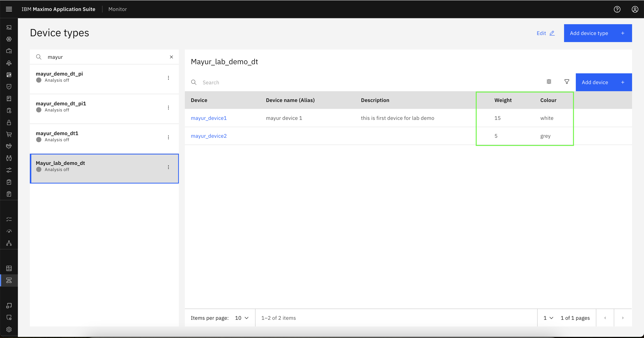Click 'this is first device for lab demo'
This screenshot has height=338, width=644.
click(397, 118)
